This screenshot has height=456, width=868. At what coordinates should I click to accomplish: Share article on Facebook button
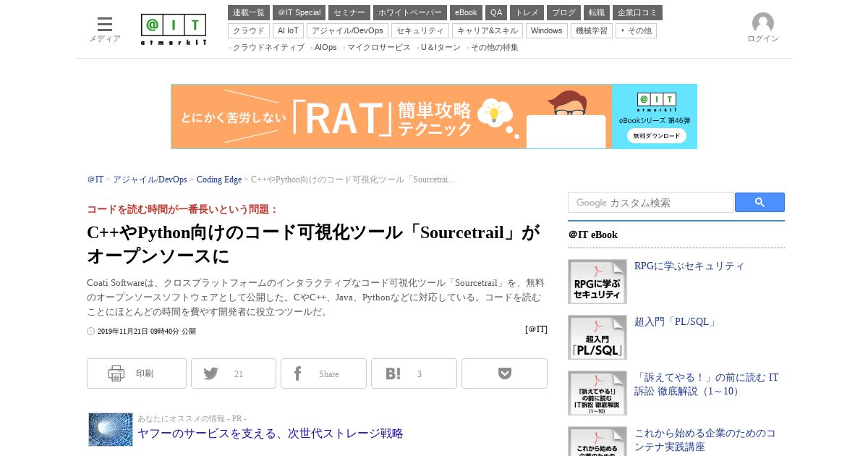click(x=323, y=373)
